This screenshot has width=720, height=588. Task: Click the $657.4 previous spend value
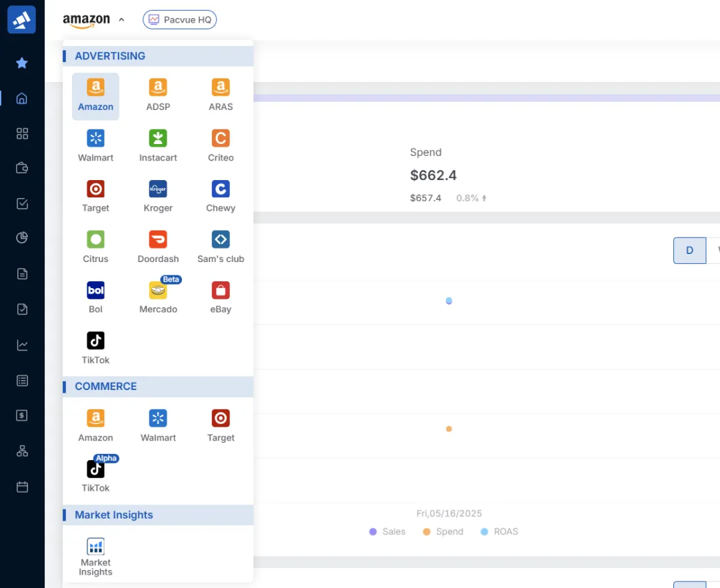[x=425, y=198]
